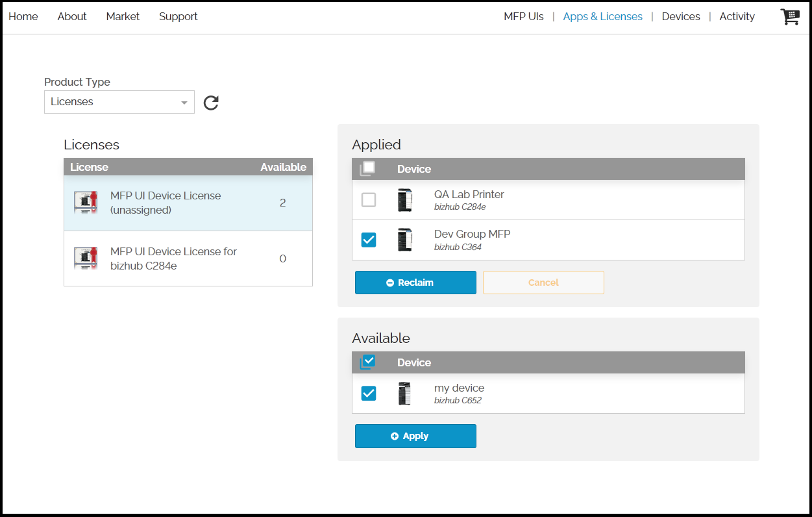This screenshot has width=812, height=517.
Task: Select the MFP UI Device License (unassigned) row
Action: [x=188, y=203]
